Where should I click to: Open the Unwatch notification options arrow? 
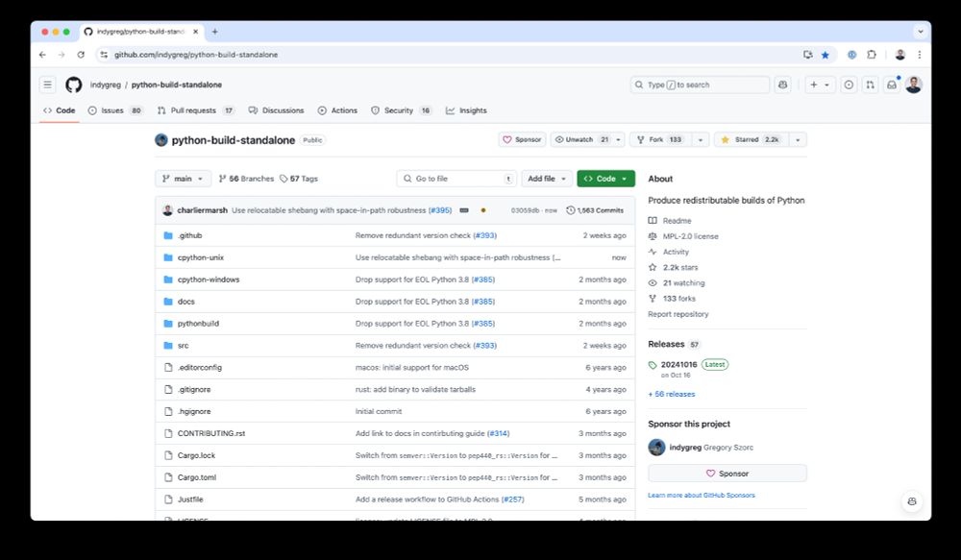pos(618,139)
